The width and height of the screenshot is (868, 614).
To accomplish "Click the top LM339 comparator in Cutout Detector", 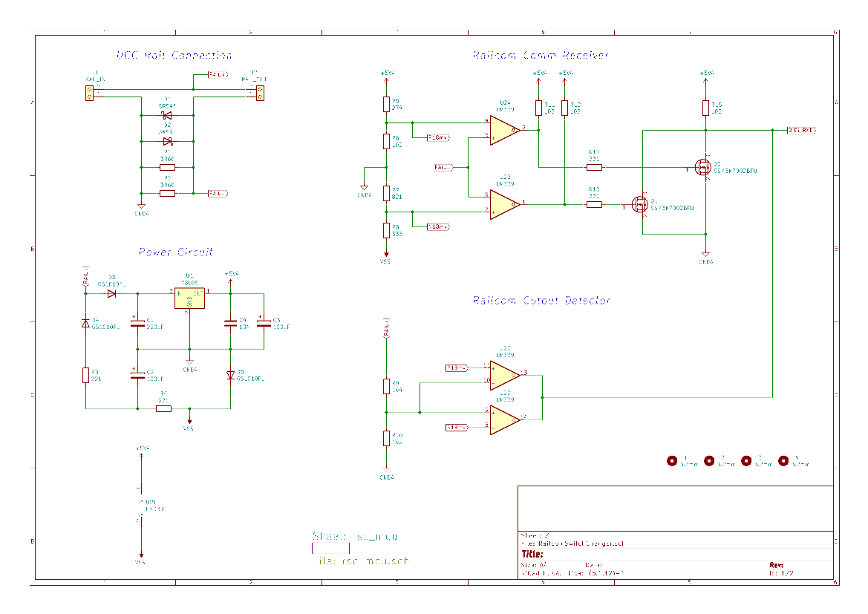I will 504,374.
